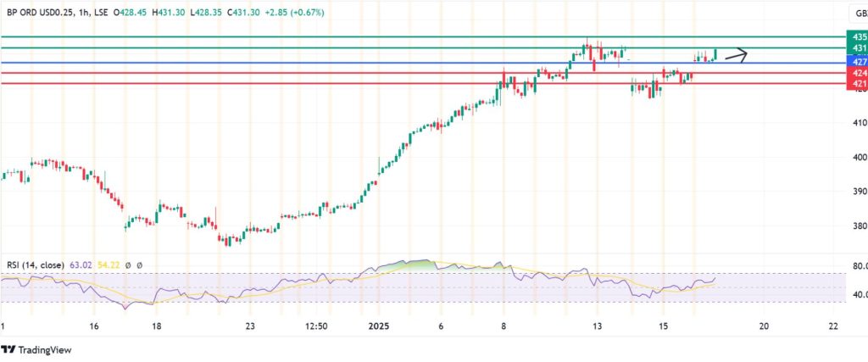Click the 427 blue price label
The image size is (868, 362).
click(857, 63)
